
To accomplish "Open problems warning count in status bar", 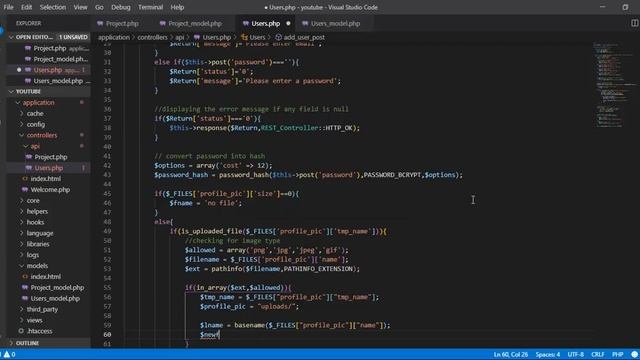I will pos(9,354).
